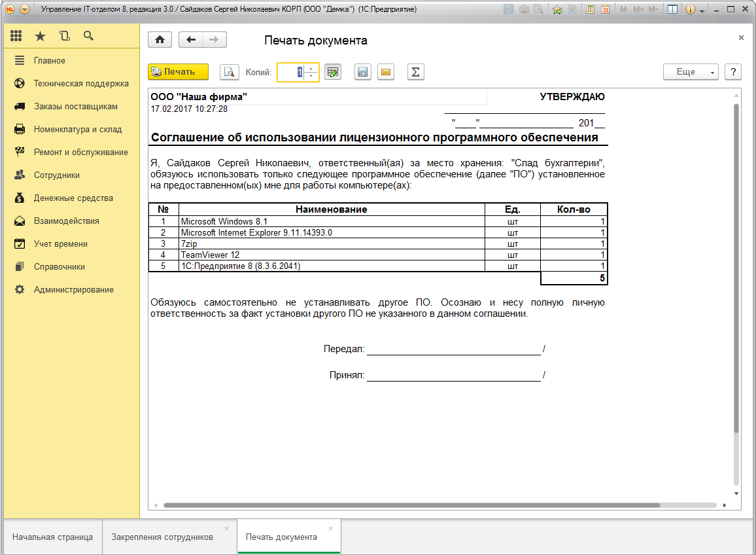The image size is (756, 555).
Task: Open history icon in sidebar header
Action: 64,36
